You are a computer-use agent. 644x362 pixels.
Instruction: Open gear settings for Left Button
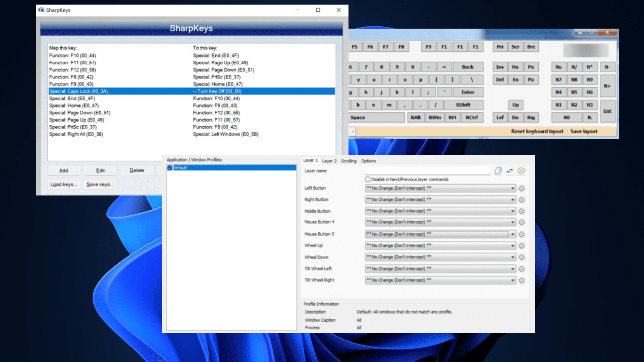point(521,188)
